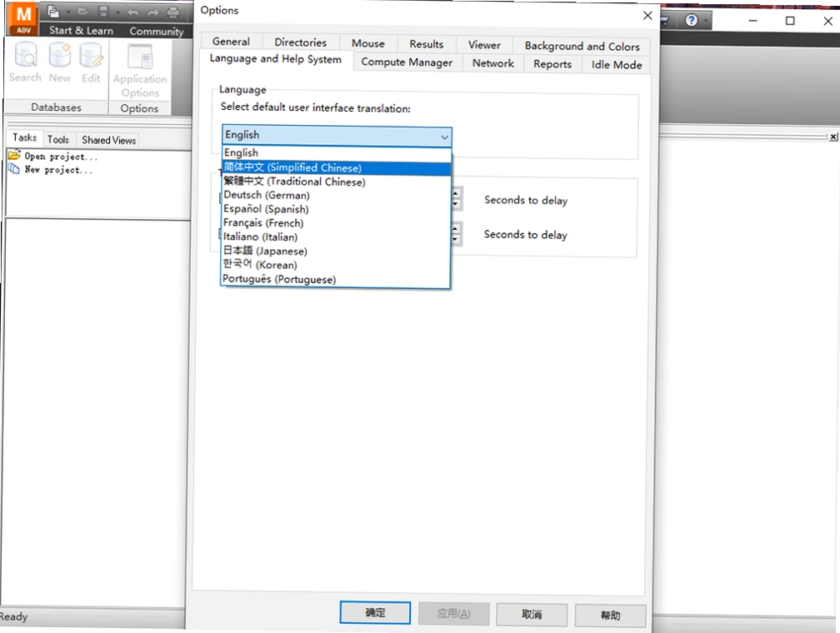The image size is (840, 633).
Task: Choose Deutsch (German) from the language list
Action: (x=337, y=195)
